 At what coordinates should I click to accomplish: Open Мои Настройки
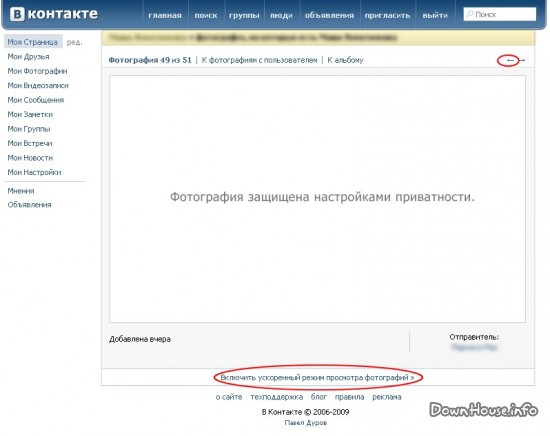click(34, 172)
